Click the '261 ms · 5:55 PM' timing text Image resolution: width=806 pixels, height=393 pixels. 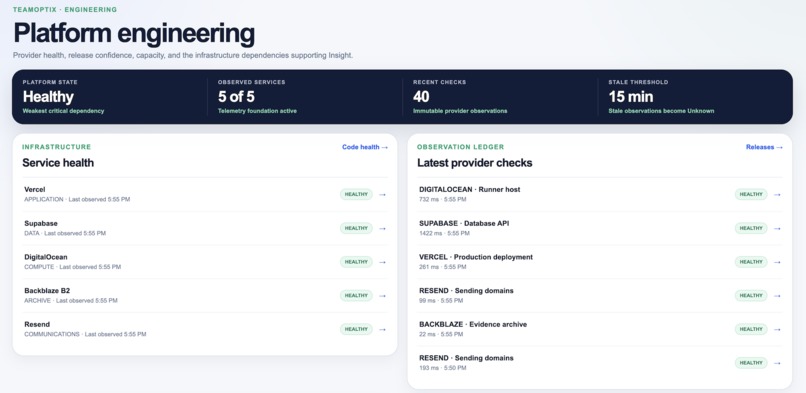click(x=443, y=267)
